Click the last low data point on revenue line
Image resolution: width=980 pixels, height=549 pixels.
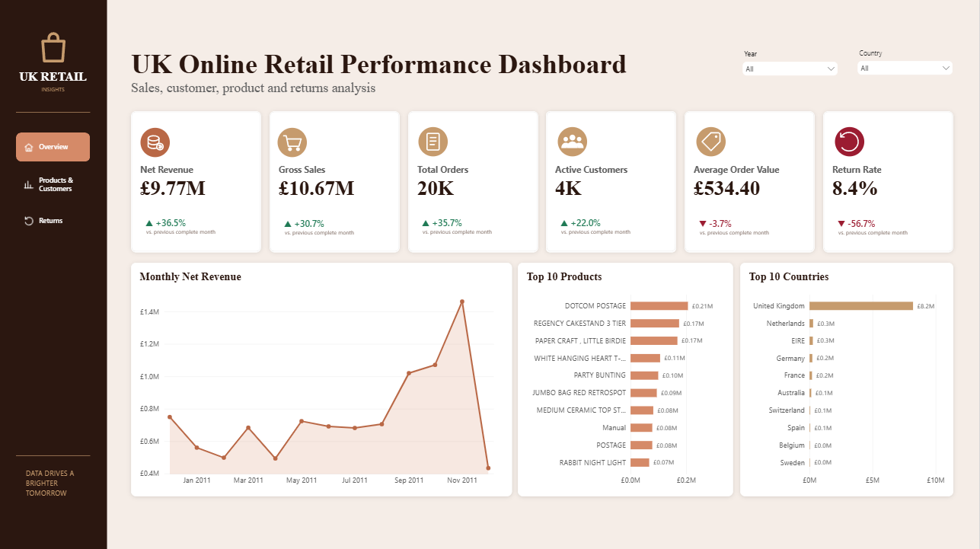[488, 468]
